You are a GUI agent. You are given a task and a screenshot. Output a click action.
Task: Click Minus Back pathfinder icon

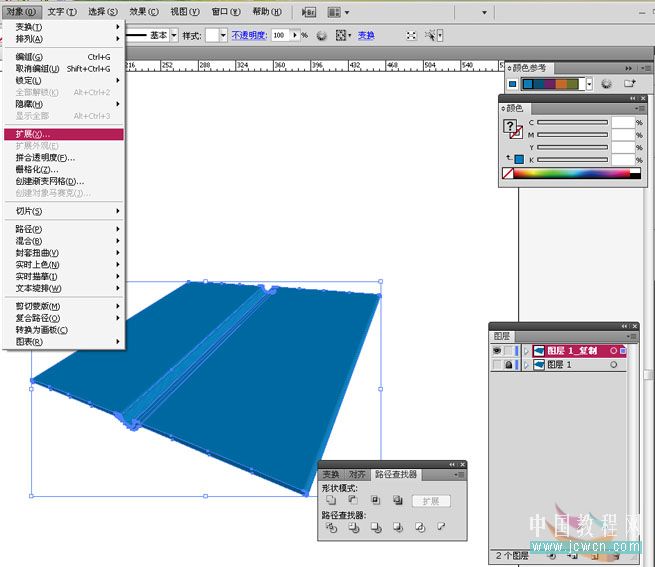click(442, 526)
